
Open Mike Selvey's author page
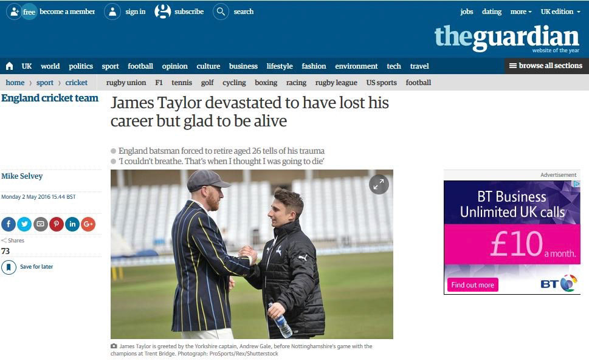[22, 176]
